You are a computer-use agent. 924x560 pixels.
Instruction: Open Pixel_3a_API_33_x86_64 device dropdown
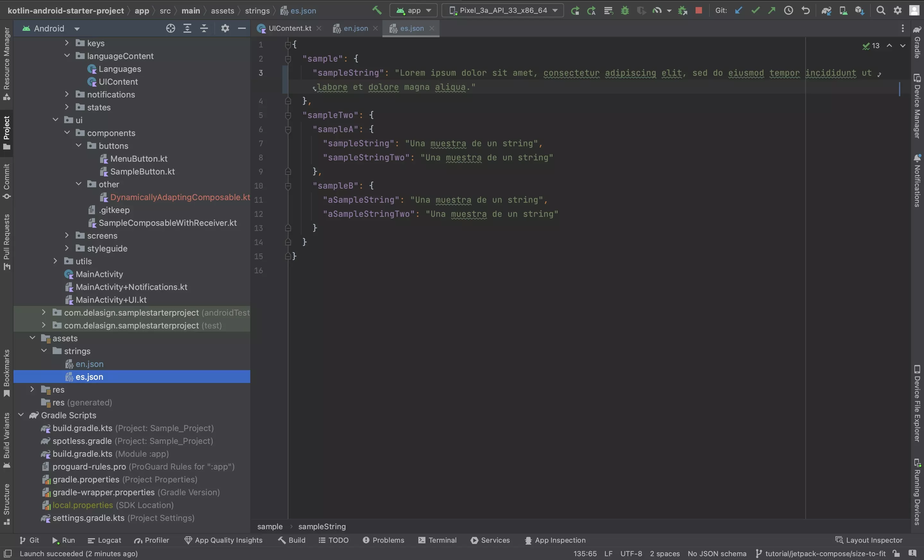click(x=502, y=11)
